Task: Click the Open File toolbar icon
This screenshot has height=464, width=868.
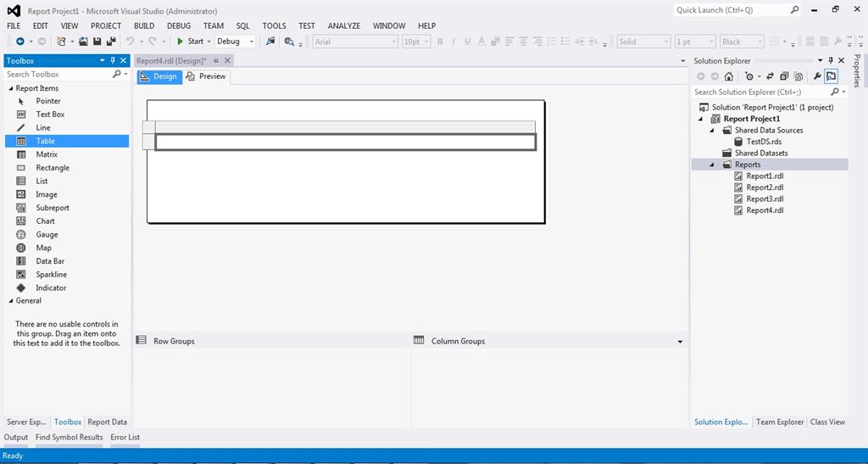Action: [84, 42]
